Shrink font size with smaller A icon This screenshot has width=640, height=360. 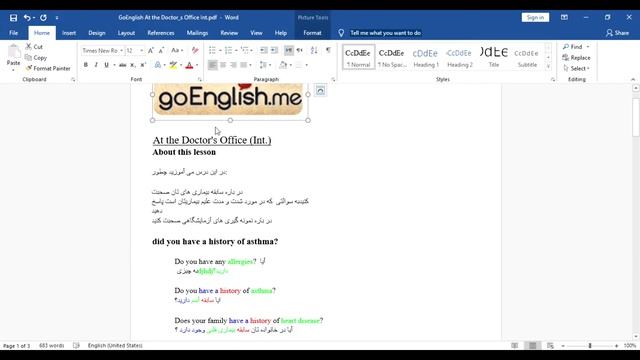(161, 51)
